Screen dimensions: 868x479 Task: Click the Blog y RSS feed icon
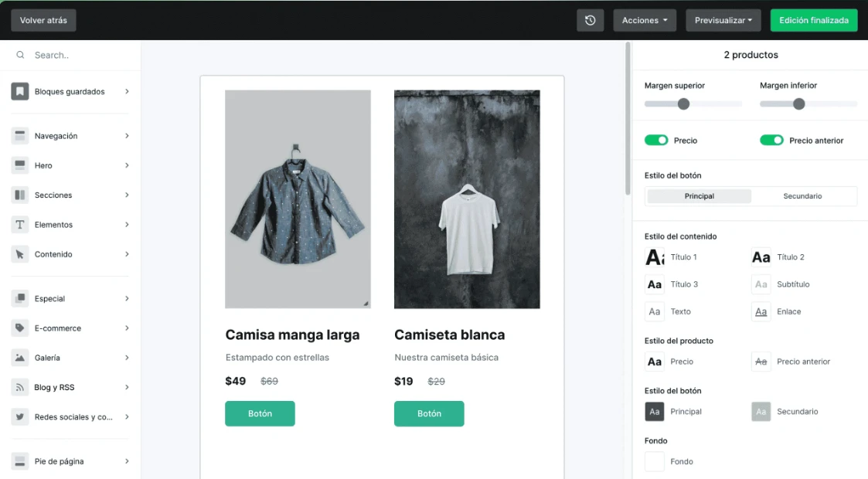pyautogui.click(x=20, y=387)
